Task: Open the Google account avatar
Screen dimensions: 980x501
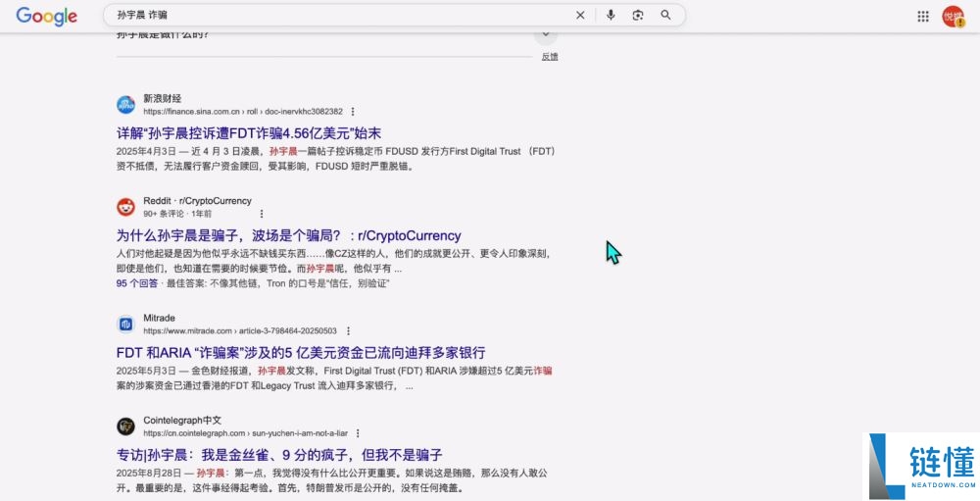Action: point(954,17)
